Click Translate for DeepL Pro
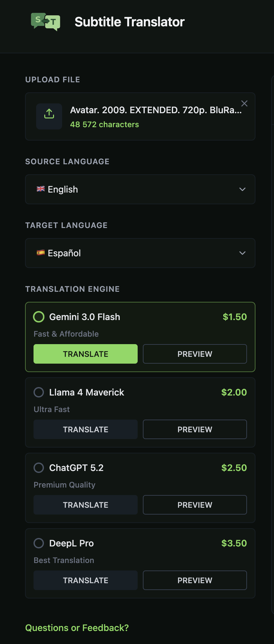 pyautogui.click(x=85, y=580)
